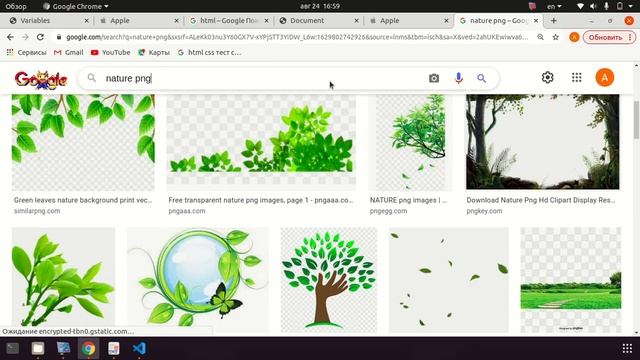Close the Variables tab
The width and height of the screenshot is (640, 360).
click(87, 20)
